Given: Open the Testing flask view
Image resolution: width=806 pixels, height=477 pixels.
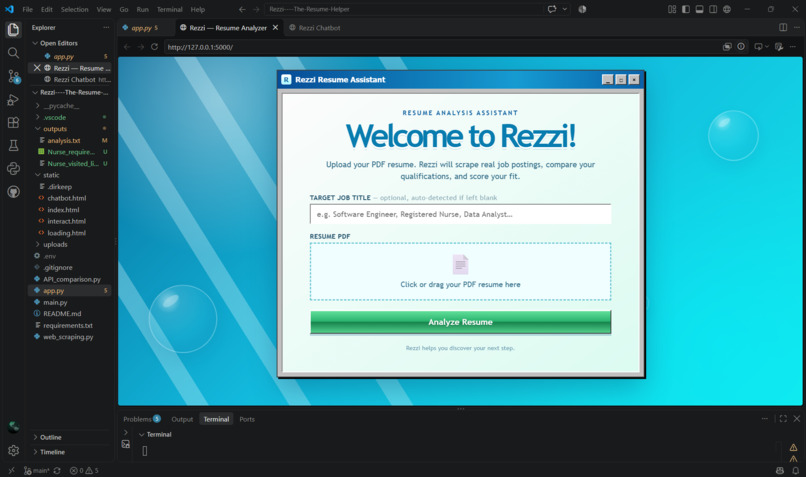Looking at the screenshot, I should 13,145.
